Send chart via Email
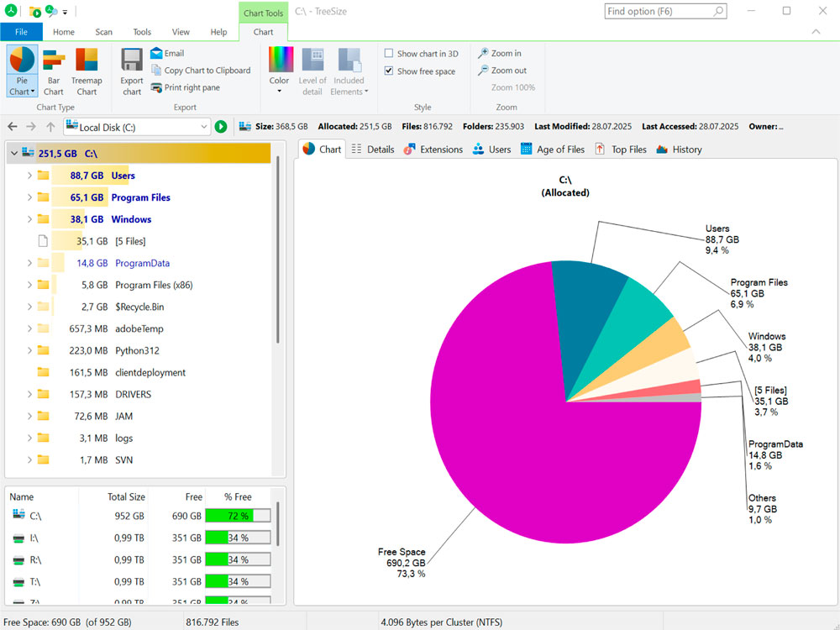Image resolution: width=840 pixels, height=630 pixels. point(168,53)
